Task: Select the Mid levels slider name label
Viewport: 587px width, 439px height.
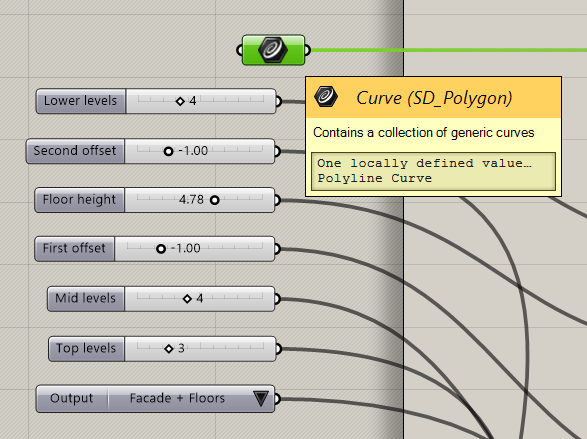Action: coord(86,299)
